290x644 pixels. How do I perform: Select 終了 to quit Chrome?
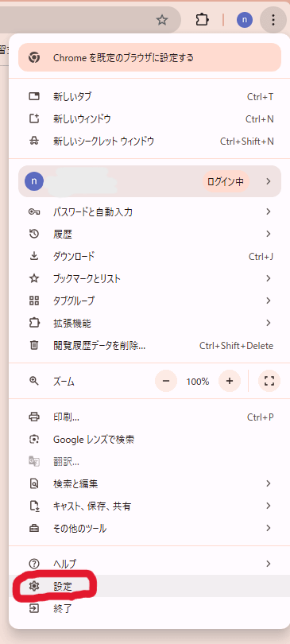click(x=149, y=608)
